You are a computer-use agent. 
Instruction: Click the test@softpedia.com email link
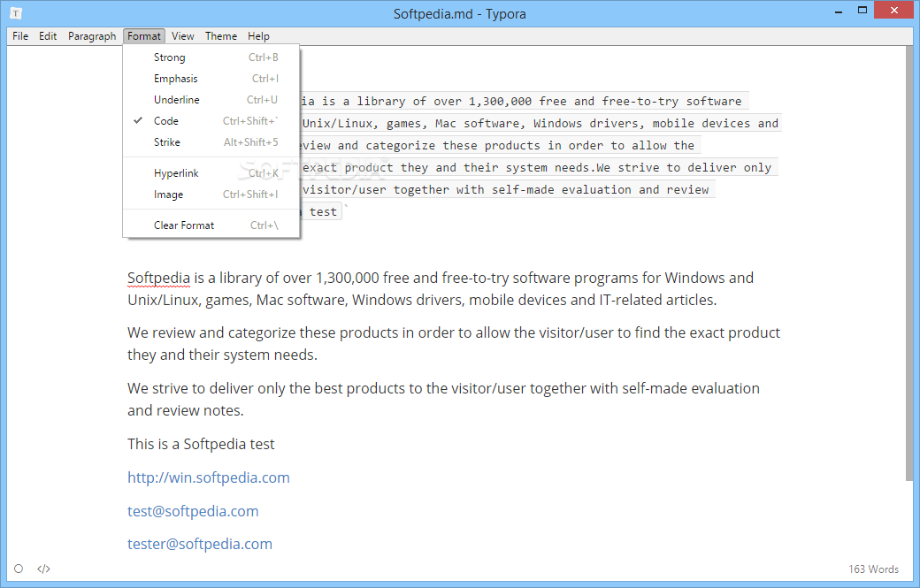click(x=193, y=511)
